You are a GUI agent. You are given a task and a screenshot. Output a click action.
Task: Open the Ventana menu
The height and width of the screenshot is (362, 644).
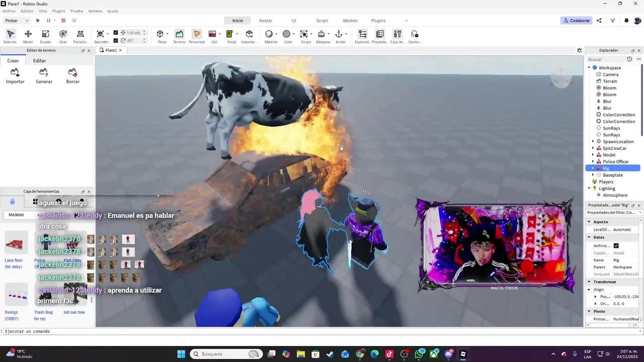(x=95, y=11)
